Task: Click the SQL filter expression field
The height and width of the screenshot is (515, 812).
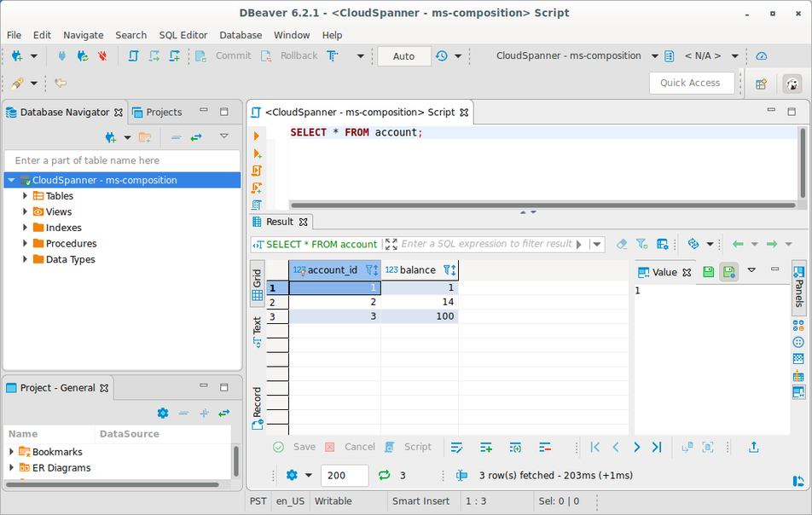Action: pyautogui.click(x=487, y=244)
